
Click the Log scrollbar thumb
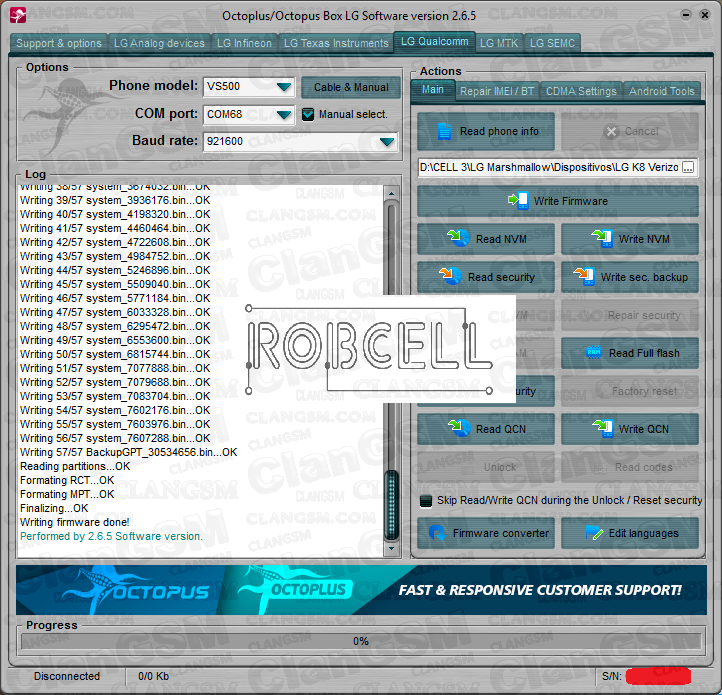pyautogui.click(x=391, y=505)
